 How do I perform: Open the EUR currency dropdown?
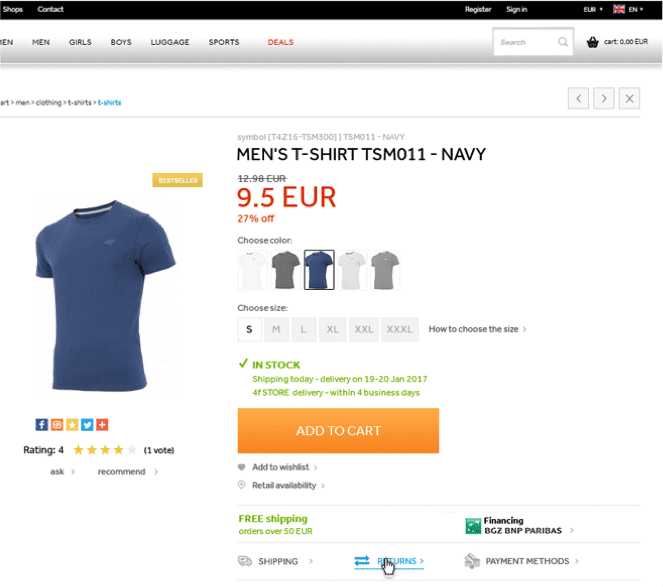[x=593, y=9]
